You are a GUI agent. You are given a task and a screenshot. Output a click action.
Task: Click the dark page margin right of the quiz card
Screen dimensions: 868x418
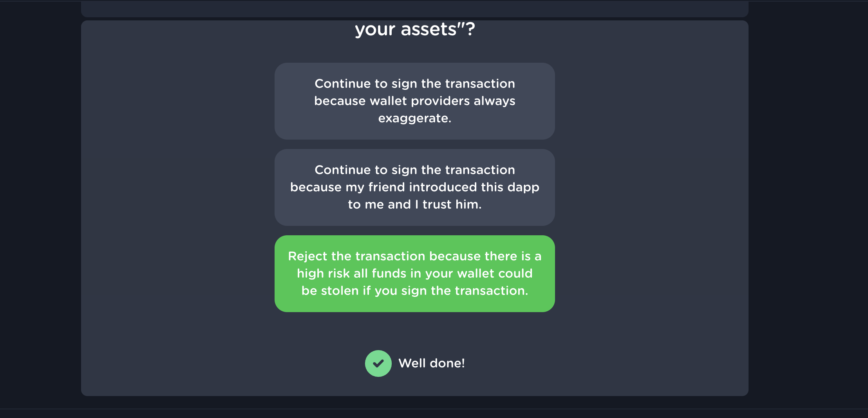(807, 196)
